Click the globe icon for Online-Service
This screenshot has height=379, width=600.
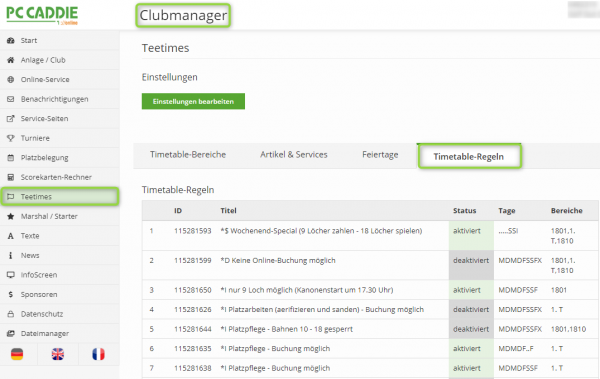pyautogui.click(x=11, y=79)
